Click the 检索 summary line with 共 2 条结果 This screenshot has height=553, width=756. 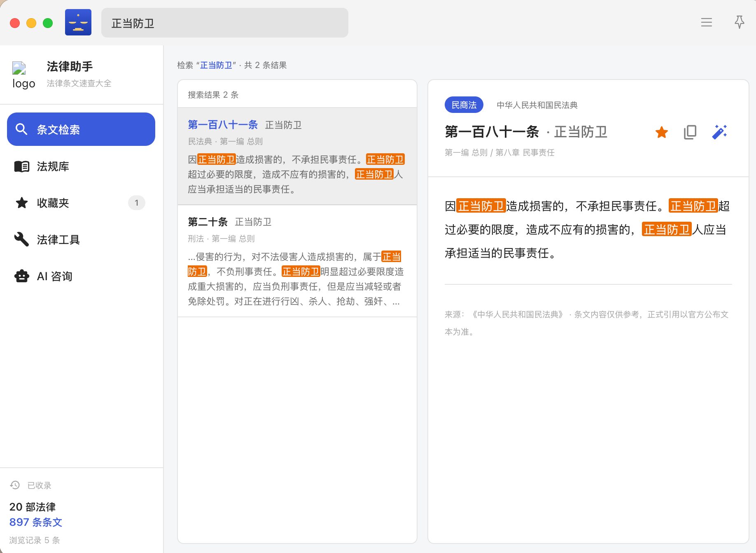click(x=232, y=65)
